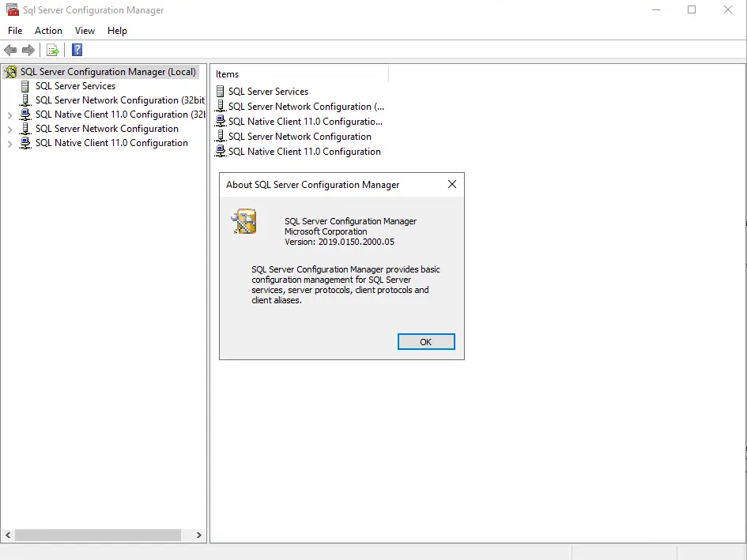Select the 64-bit SQL Server Network Configuration tree label
Image resolution: width=747 pixels, height=560 pixels.
coord(107,129)
